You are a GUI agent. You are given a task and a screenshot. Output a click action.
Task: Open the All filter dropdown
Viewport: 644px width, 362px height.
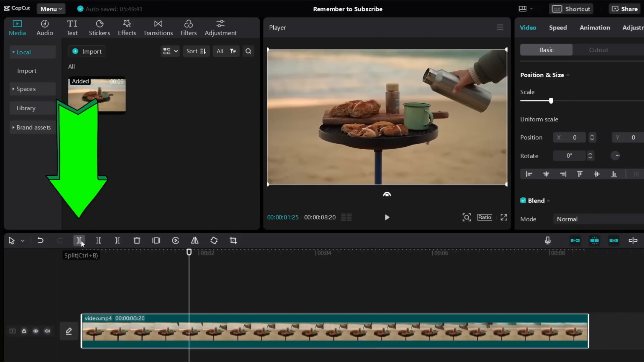(x=226, y=51)
